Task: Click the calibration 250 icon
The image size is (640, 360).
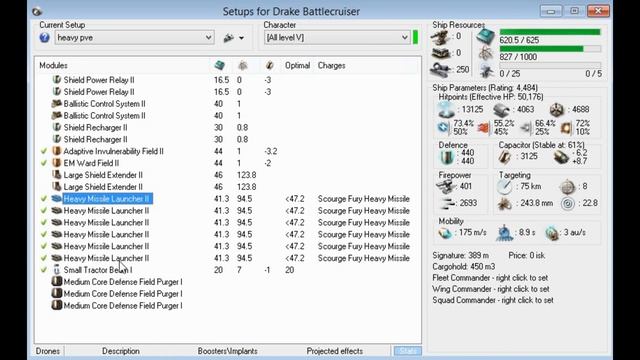Action: [x=441, y=69]
